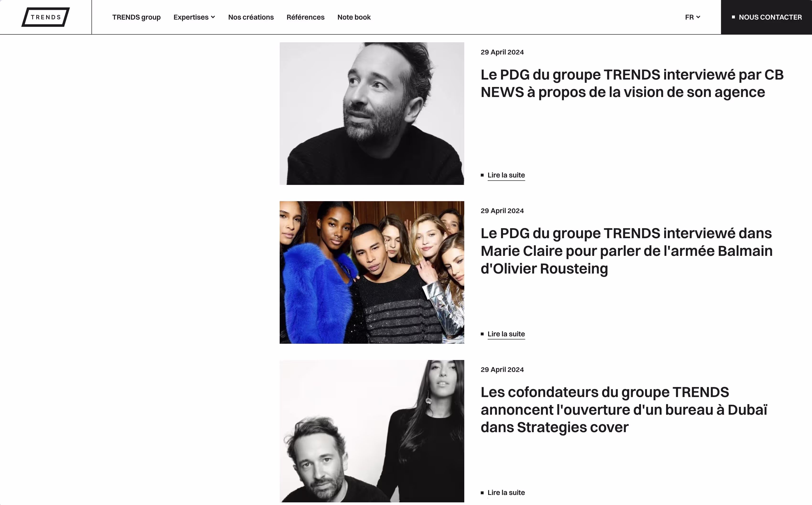This screenshot has height=505, width=812.
Task: Expand the Expertises dropdown chevron
Action: tap(213, 17)
